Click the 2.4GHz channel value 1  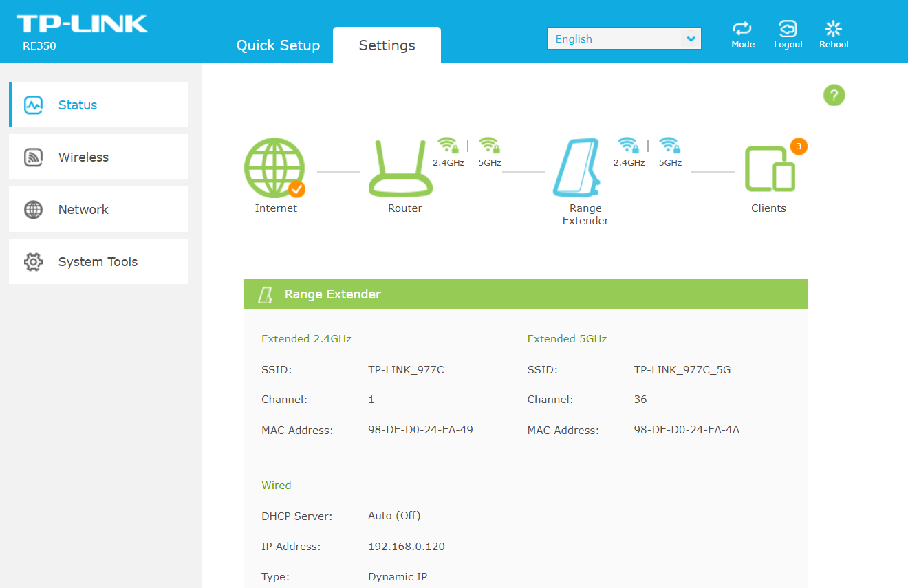[x=371, y=399]
